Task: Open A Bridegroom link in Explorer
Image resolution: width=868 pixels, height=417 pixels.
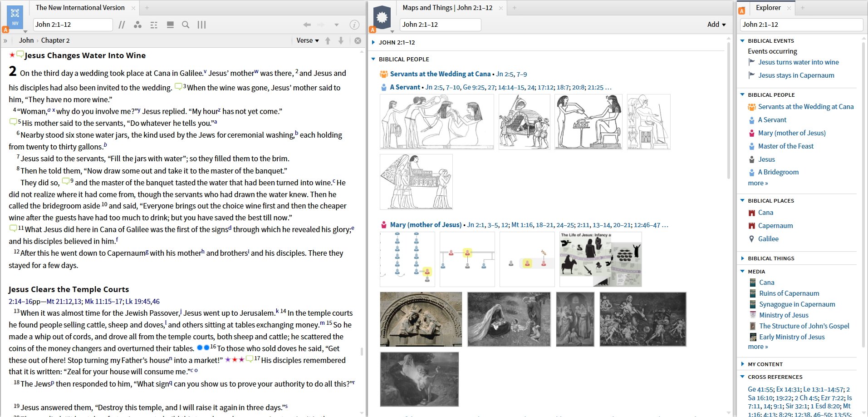Action: (x=778, y=172)
